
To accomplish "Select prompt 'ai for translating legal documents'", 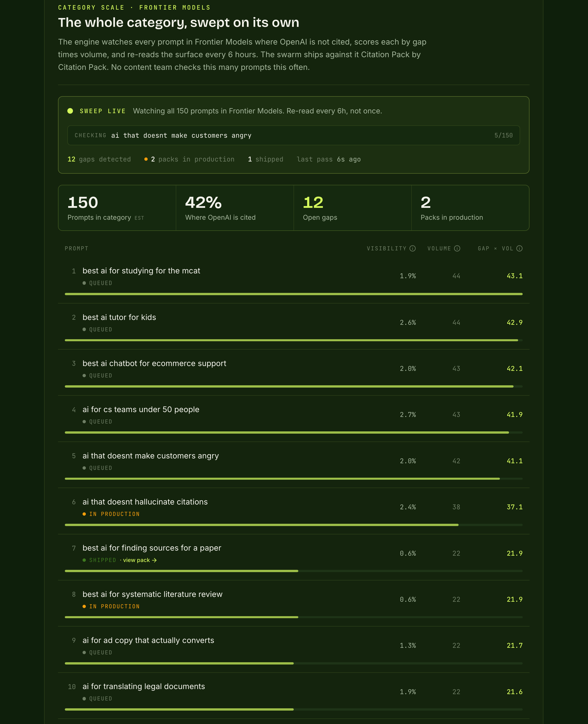I will tap(144, 687).
